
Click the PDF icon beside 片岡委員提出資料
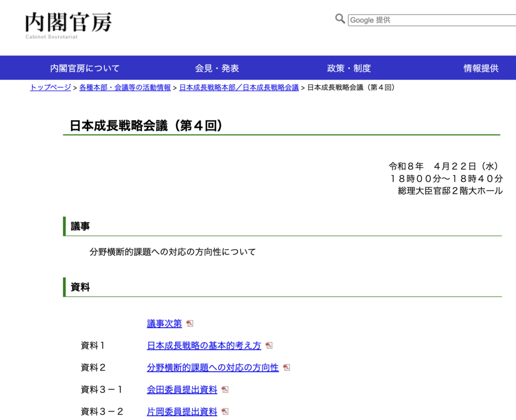click(x=225, y=411)
